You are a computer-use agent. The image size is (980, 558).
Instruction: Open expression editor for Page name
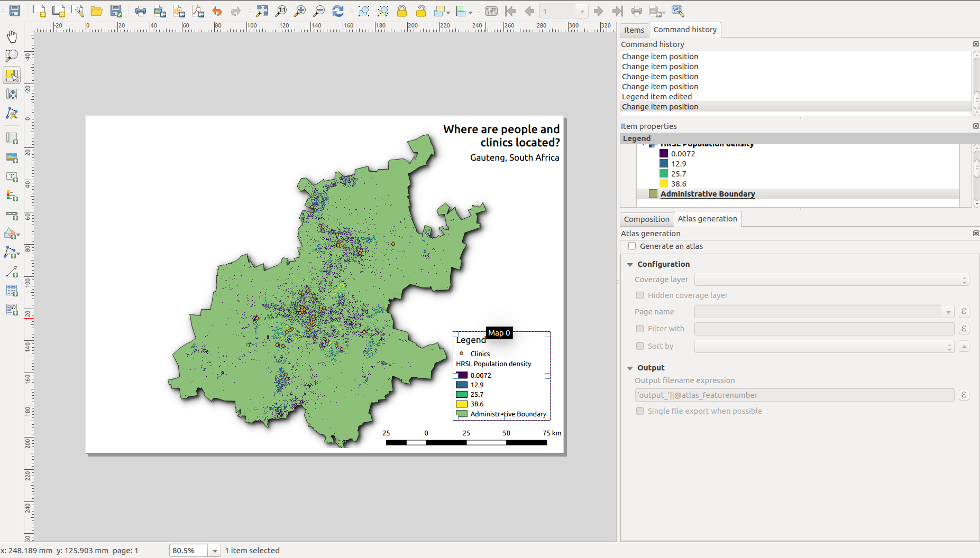964,312
